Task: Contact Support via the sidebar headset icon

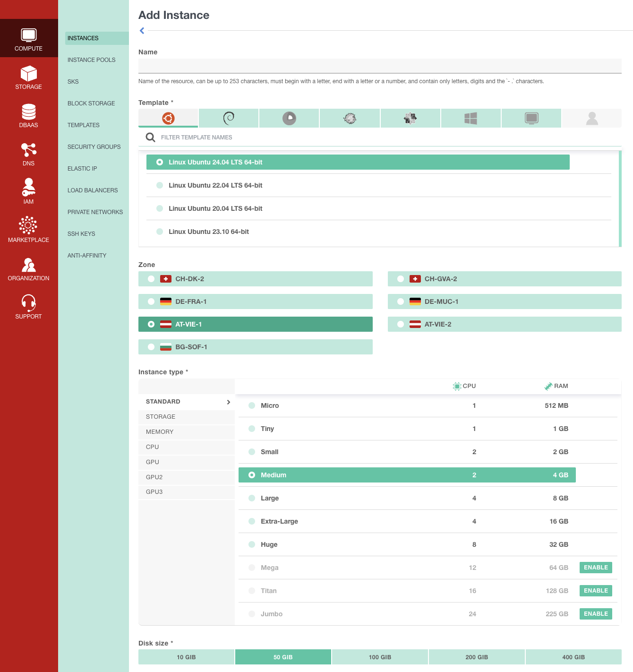Action: pos(28,307)
